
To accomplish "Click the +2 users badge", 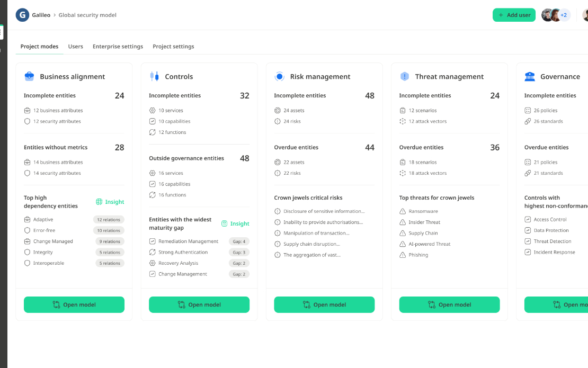I will (x=564, y=15).
